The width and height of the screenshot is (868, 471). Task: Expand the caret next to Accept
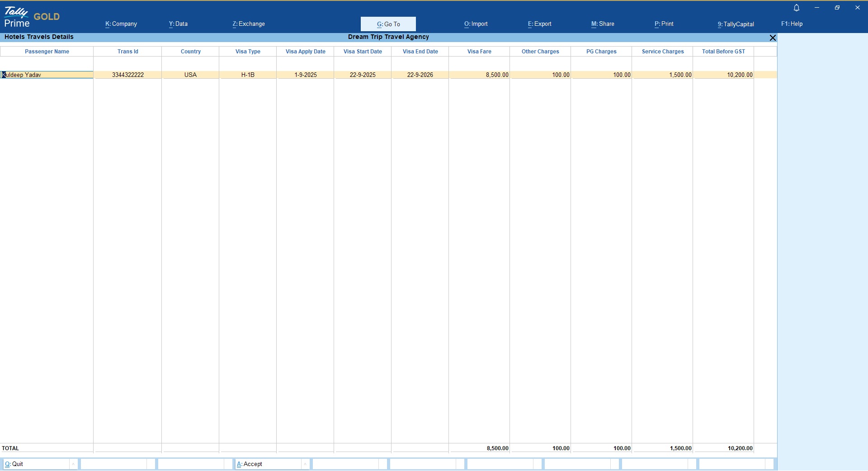305,464
